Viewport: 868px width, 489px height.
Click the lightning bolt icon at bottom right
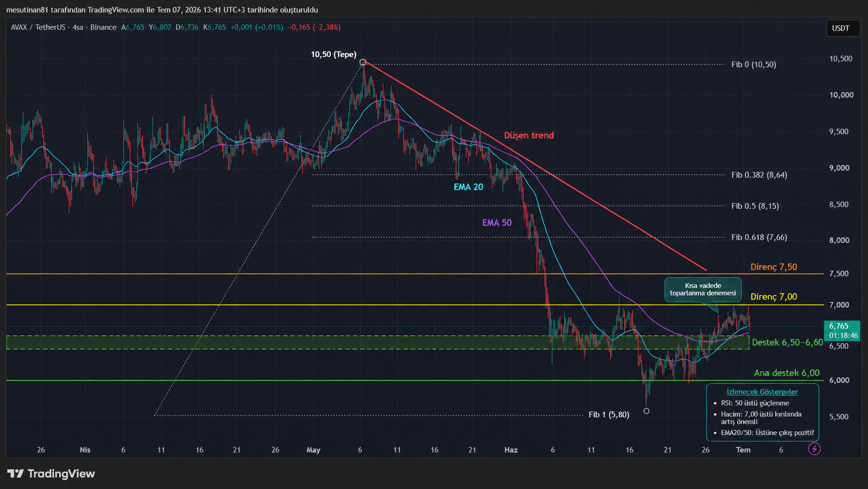tap(814, 448)
